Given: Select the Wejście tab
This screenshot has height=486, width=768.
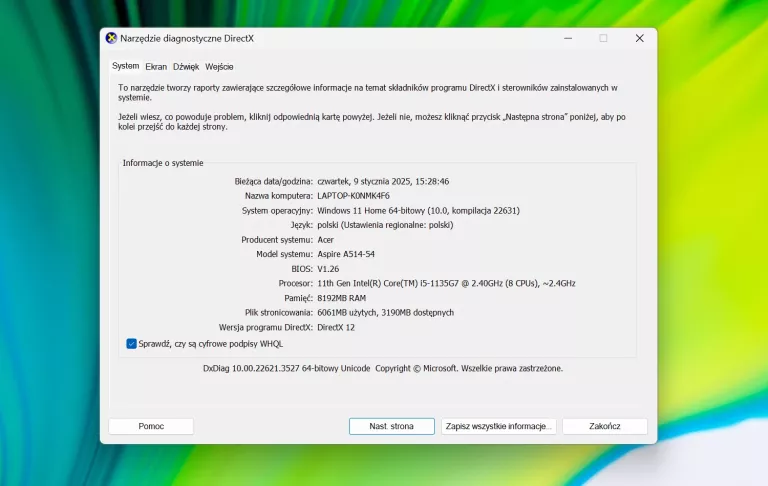Looking at the screenshot, I should click(219, 67).
